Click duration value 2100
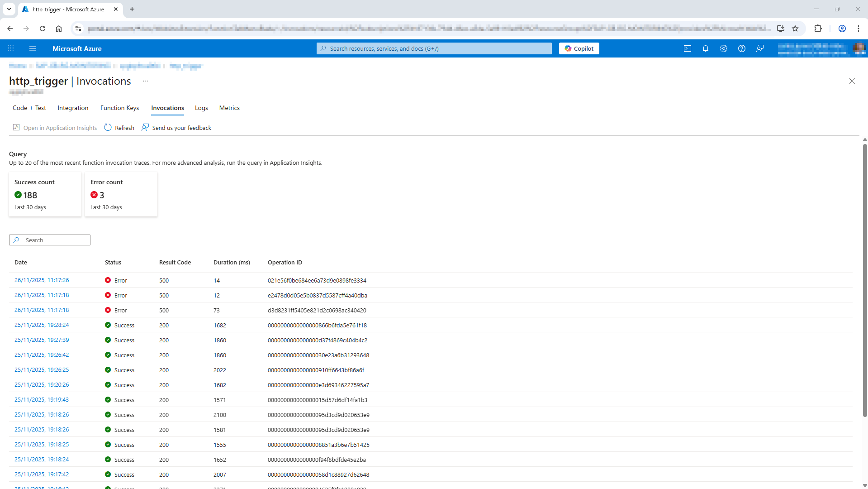868x489 pixels. [x=220, y=415]
